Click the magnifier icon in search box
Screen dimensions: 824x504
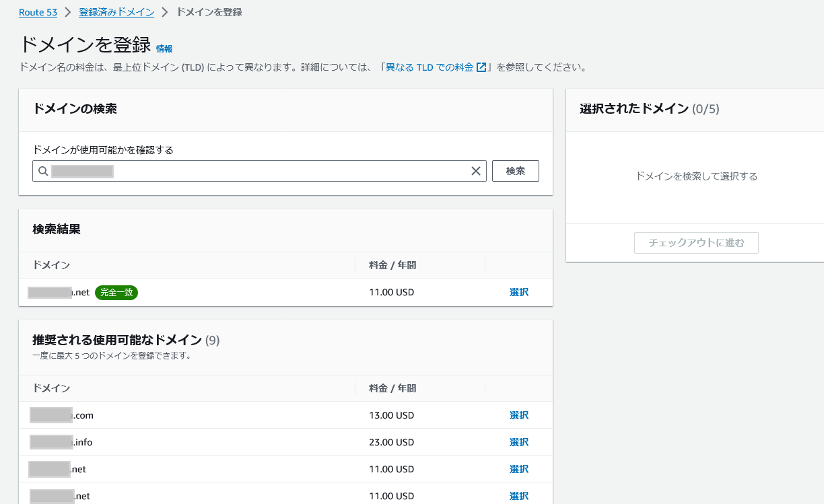tap(43, 171)
